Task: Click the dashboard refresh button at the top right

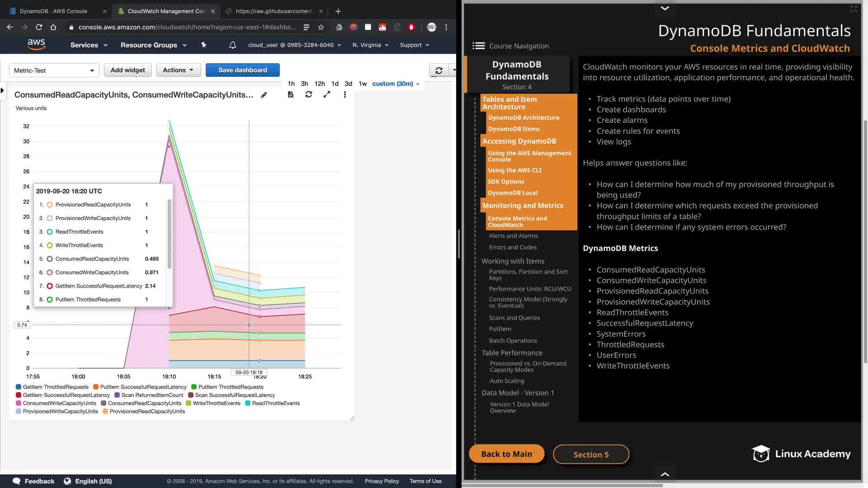Action: (439, 70)
